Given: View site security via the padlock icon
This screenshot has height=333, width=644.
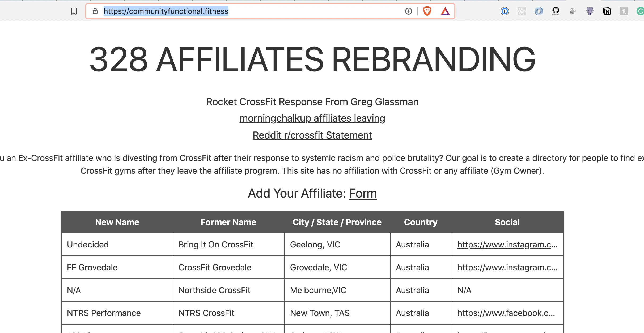Looking at the screenshot, I should click(x=95, y=11).
